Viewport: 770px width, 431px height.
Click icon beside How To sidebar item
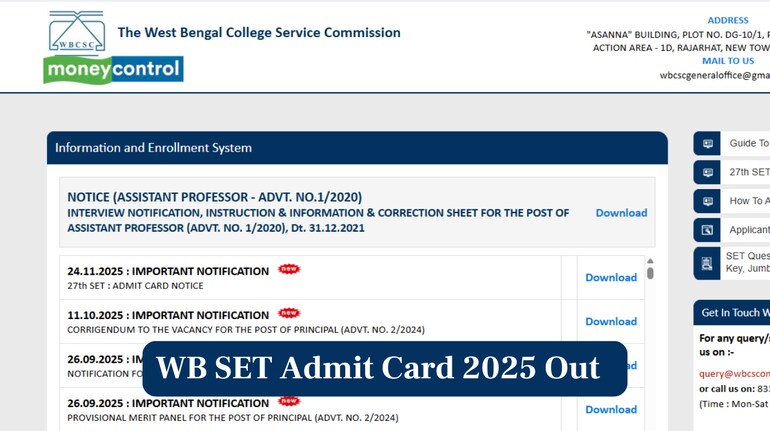pyautogui.click(x=707, y=201)
